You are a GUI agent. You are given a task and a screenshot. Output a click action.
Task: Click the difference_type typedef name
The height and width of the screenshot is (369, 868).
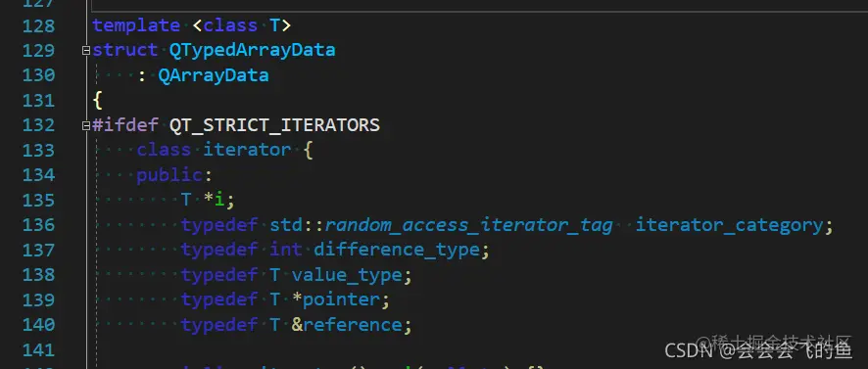pyautogui.click(x=397, y=250)
